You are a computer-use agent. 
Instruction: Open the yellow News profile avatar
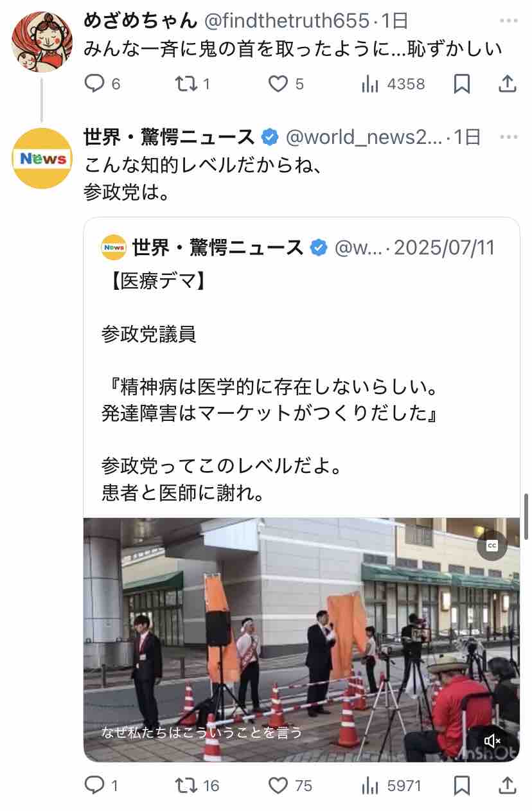[42, 158]
